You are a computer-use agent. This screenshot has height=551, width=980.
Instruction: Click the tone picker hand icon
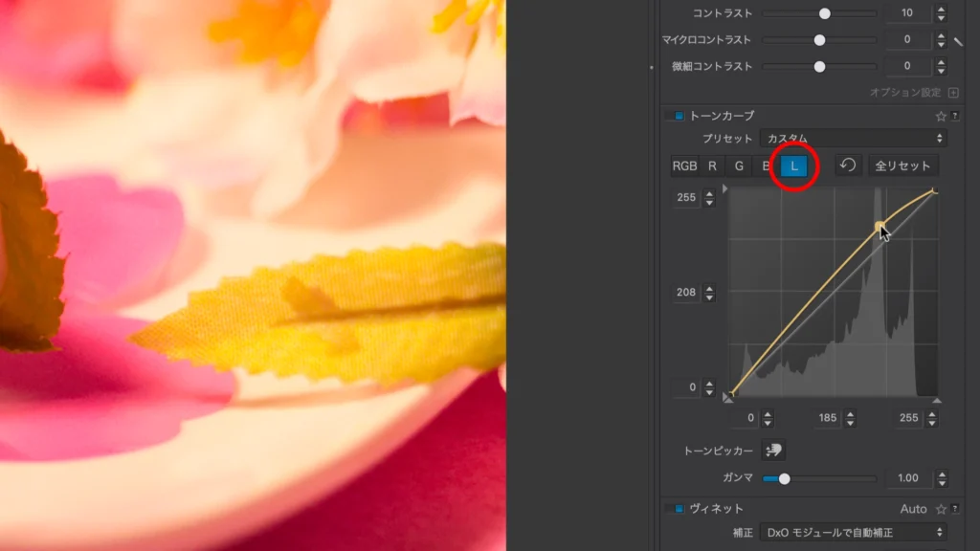click(x=774, y=450)
